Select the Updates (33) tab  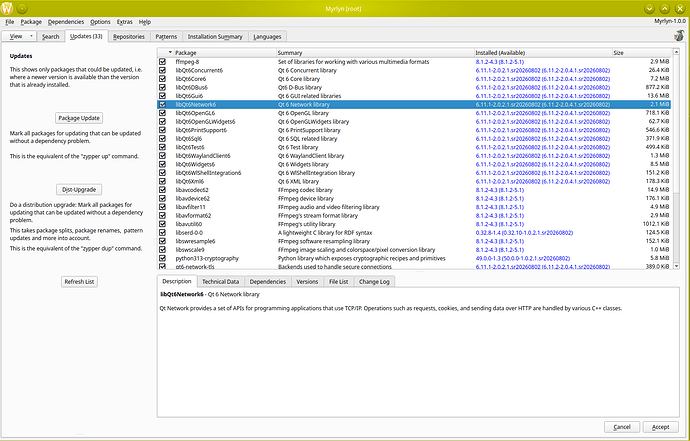tap(86, 36)
